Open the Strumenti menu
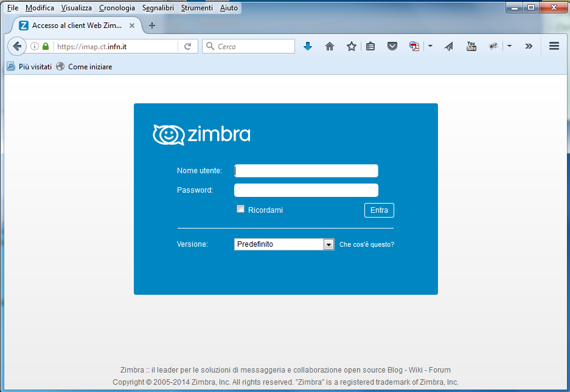The image size is (570, 392). 196,8
